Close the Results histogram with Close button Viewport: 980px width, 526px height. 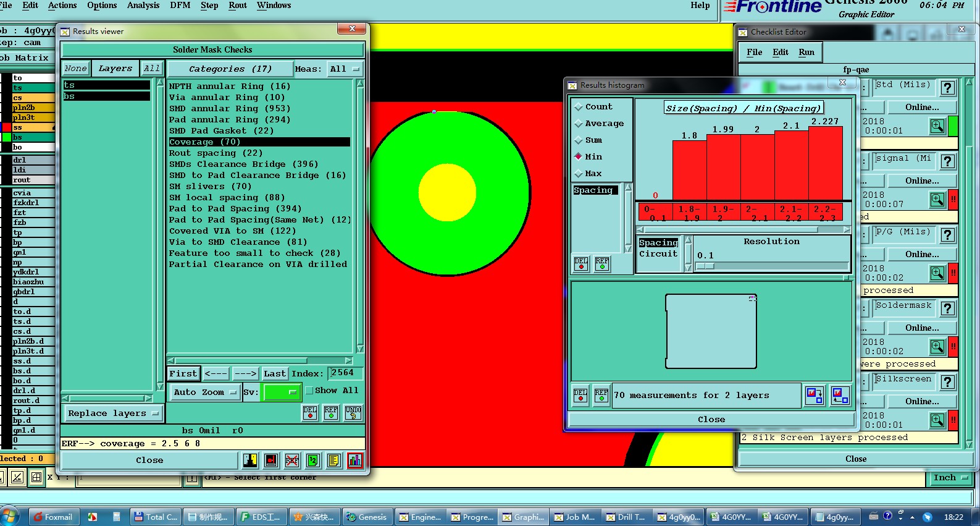click(711, 420)
